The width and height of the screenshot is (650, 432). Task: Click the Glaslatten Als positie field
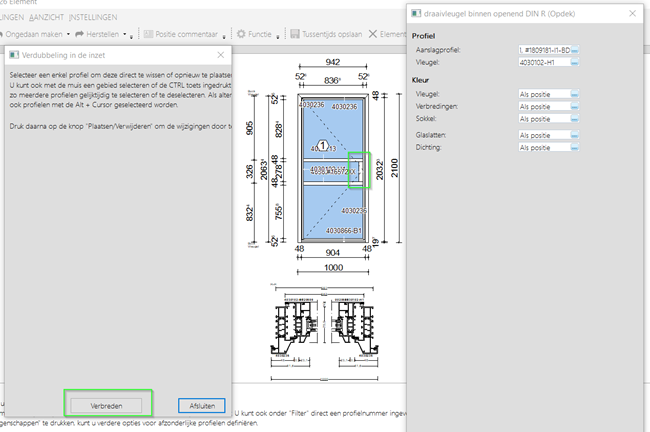pyautogui.click(x=544, y=136)
